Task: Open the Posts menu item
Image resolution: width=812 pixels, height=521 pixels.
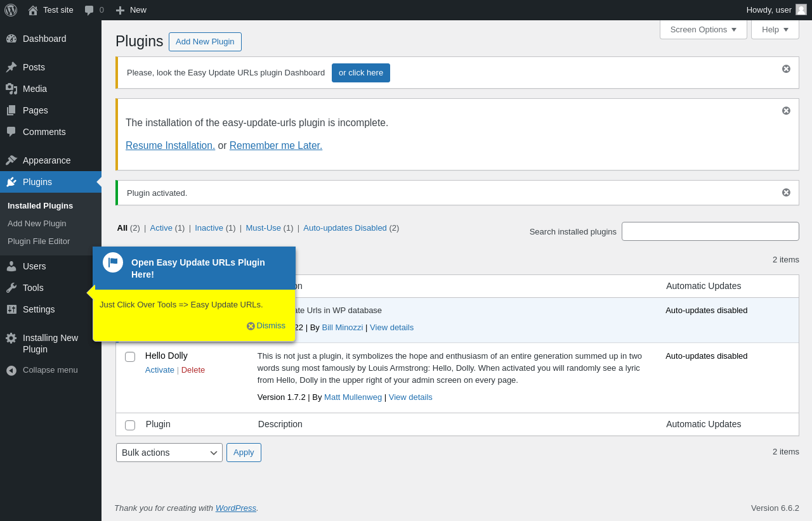Action: click(51, 67)
